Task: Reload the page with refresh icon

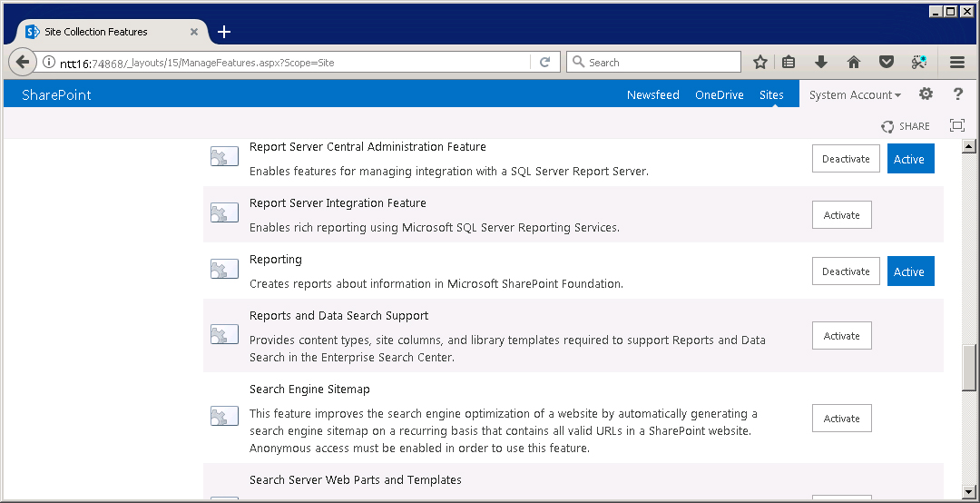Action: [545, 62]
